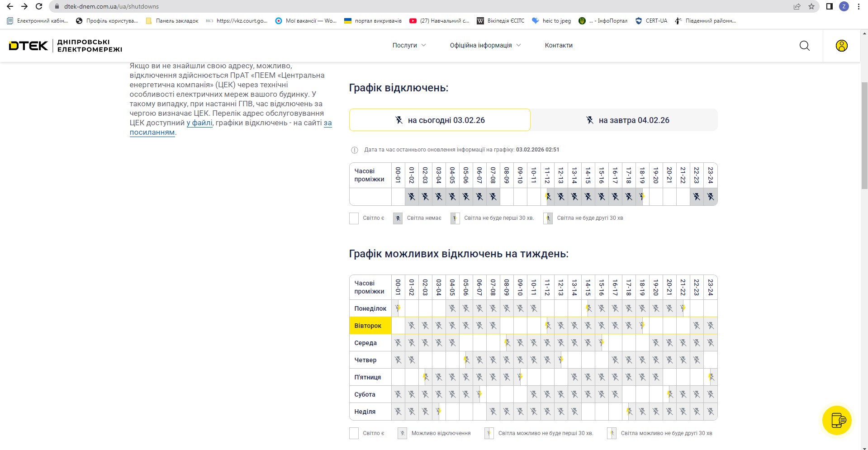
Task: Click the DTEK Дніпровські Електромережі logo
Action: tap(66, 46)
